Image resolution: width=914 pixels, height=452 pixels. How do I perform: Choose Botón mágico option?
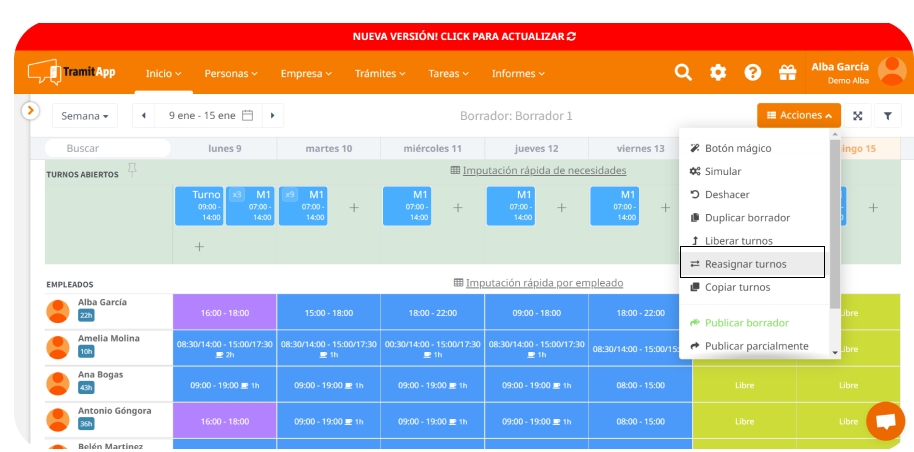(737, 148)
